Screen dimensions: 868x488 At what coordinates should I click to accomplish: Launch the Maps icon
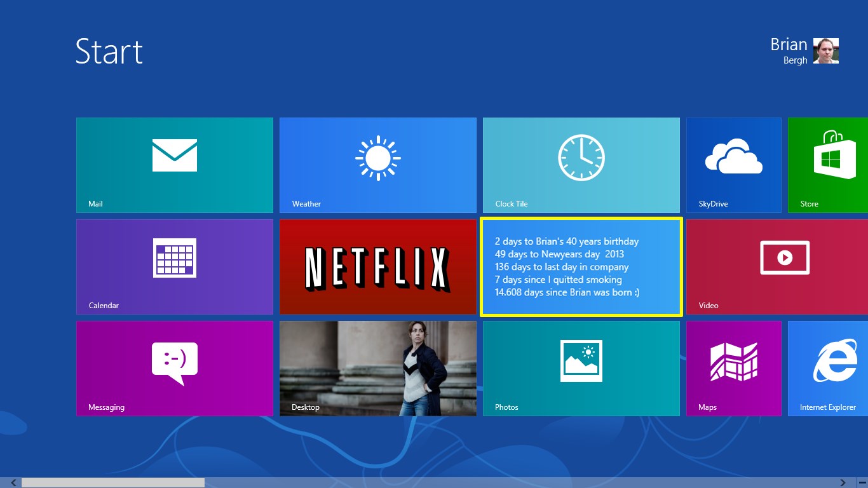[734, 362]
